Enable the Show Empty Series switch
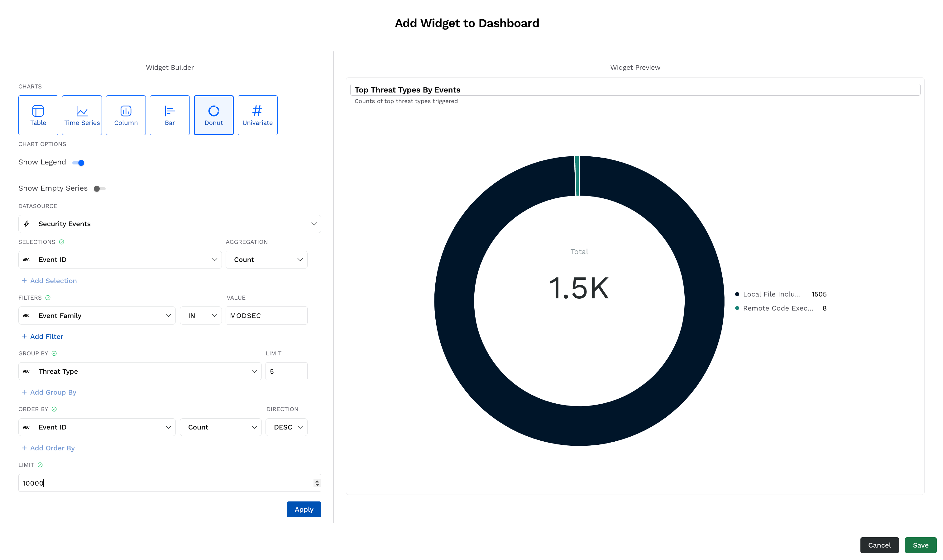943x560 pixels. [x=100, y=189]
